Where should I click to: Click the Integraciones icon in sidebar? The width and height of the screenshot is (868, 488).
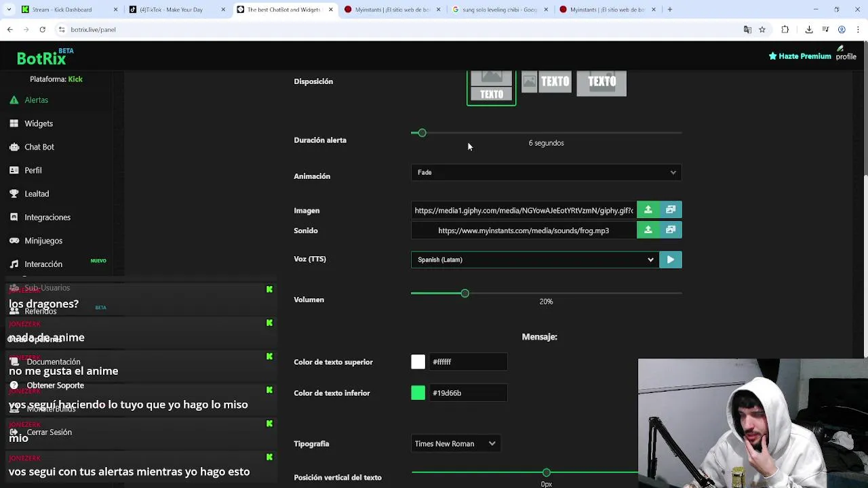(14, 217)
